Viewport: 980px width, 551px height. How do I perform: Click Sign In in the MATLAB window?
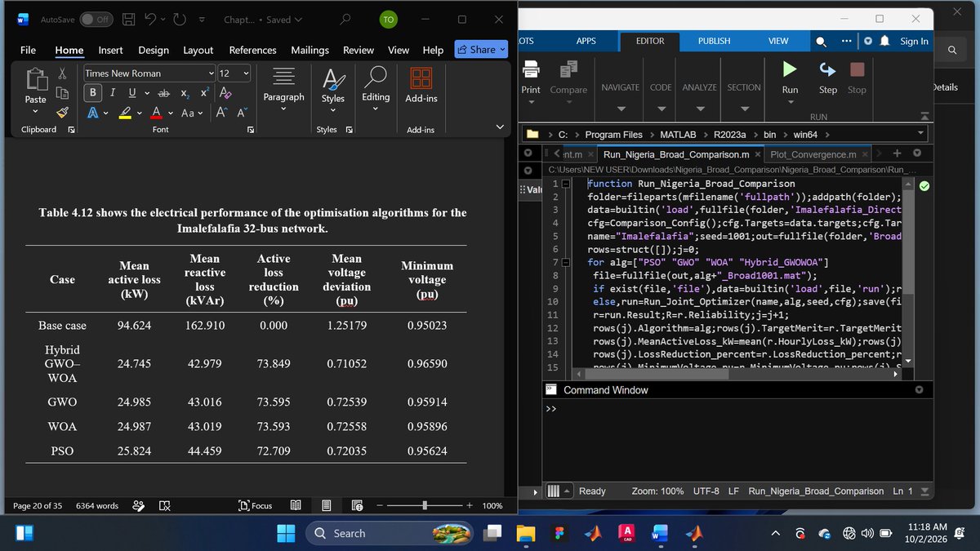click(x=914, y=41)
